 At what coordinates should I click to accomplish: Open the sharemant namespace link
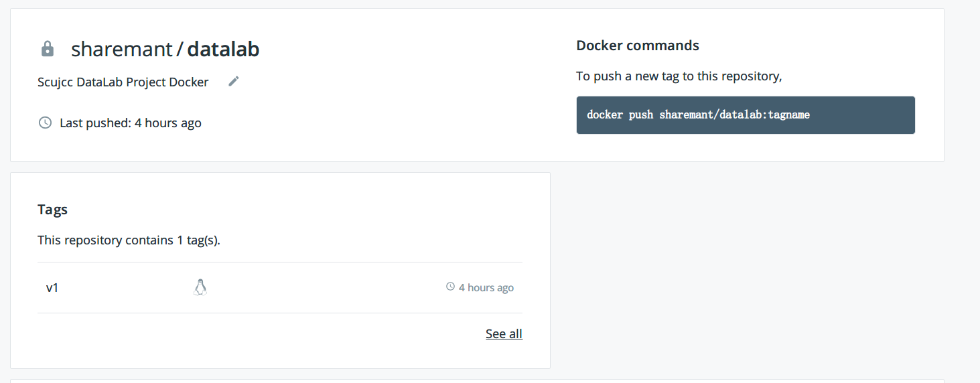[121, 49]
